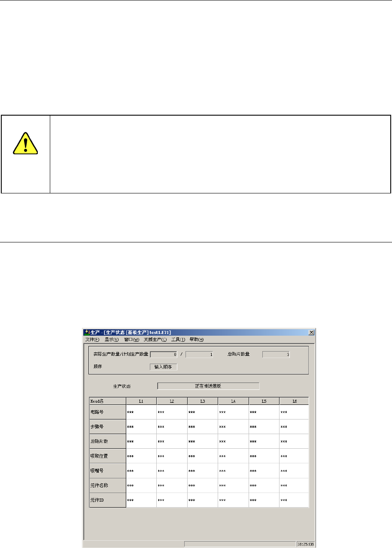Click the 吸取位置 cell under L1
This screenshot has width=392, height=548.
(x=141, y=456)
